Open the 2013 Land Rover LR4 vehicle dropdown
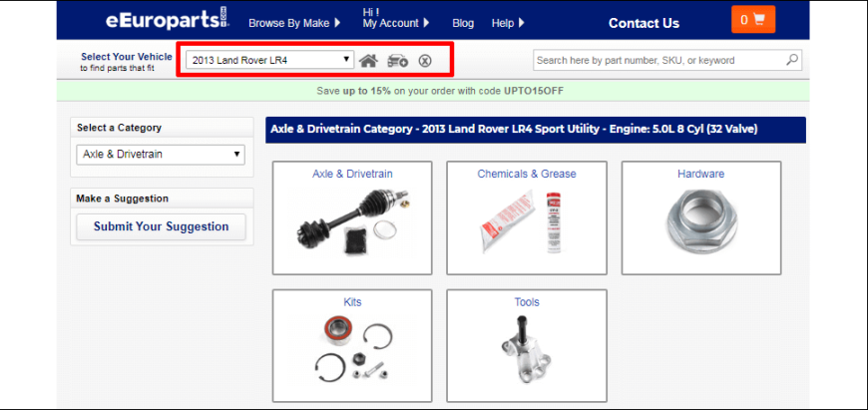Image resolution: width=868 pixels, height=410 pixels. click(x=270, y=60)
